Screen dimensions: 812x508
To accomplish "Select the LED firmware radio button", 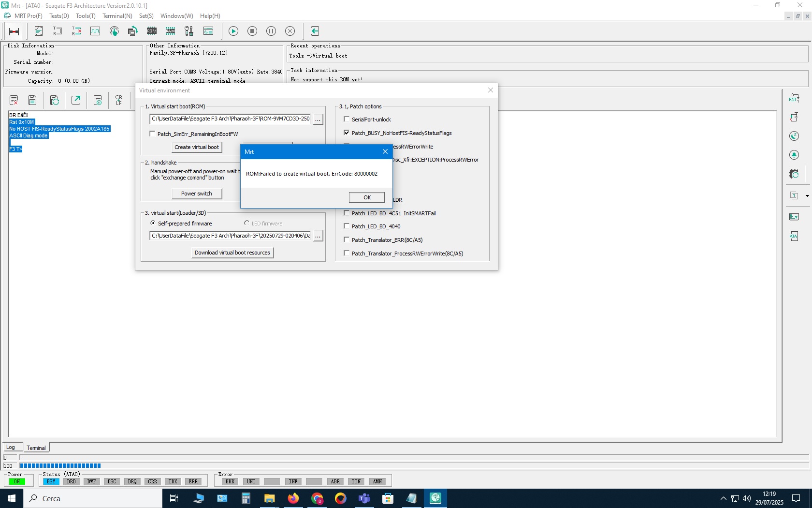I will coord(246,223).
